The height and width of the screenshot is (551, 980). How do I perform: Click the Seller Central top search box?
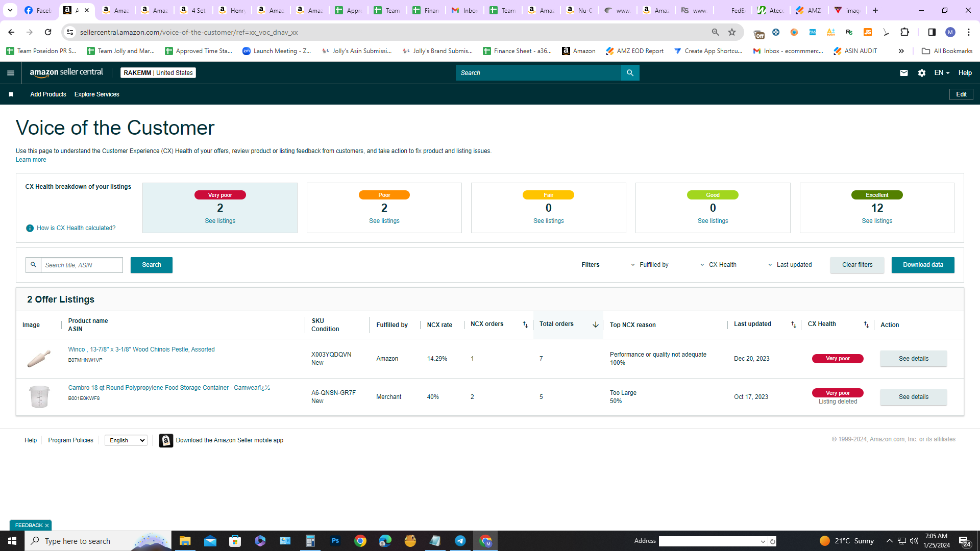tap(538, 73)
